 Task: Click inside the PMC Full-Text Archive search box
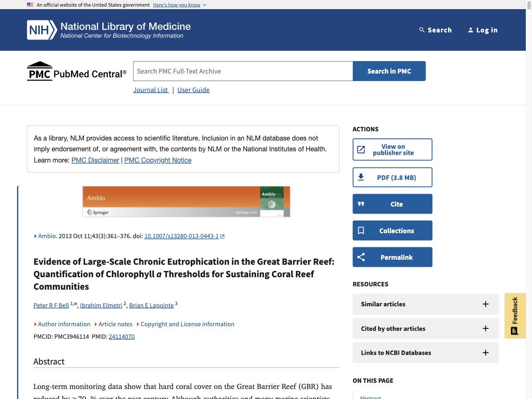243,71
